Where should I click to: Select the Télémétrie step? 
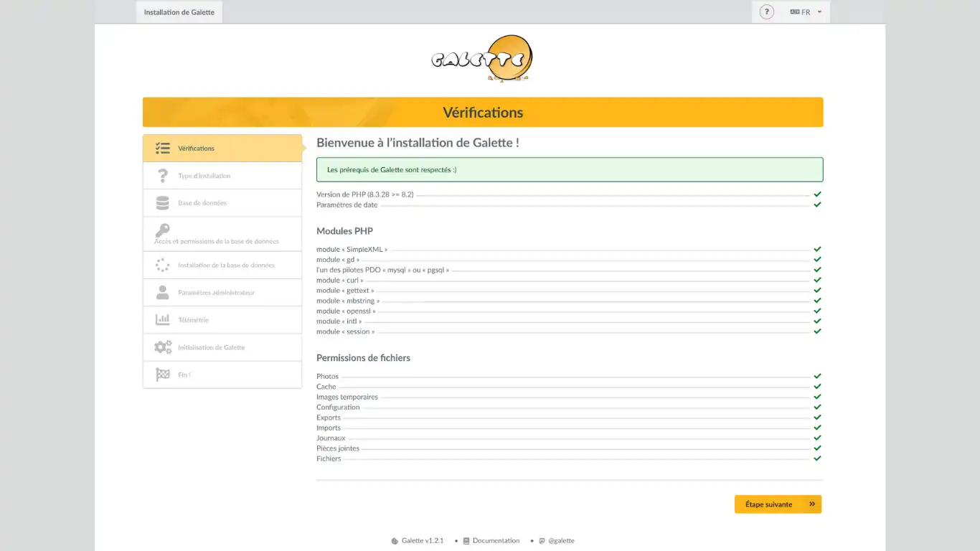pos(222,320)
